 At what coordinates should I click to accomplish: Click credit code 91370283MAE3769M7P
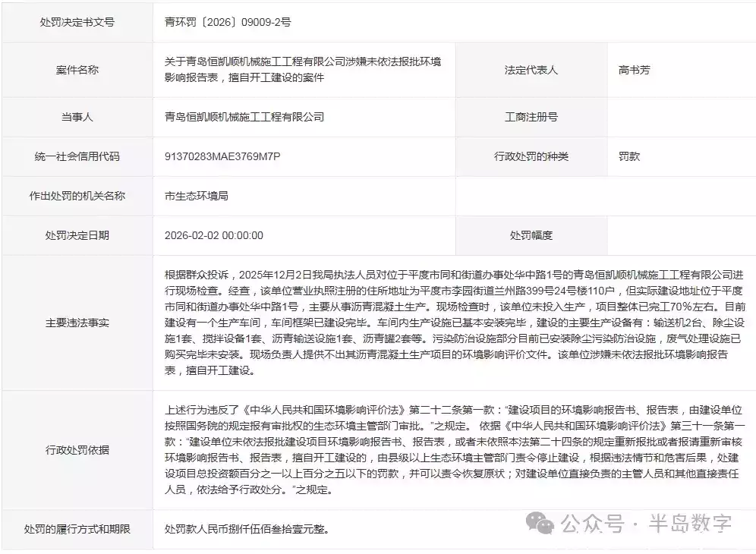(x=222, y=156)
